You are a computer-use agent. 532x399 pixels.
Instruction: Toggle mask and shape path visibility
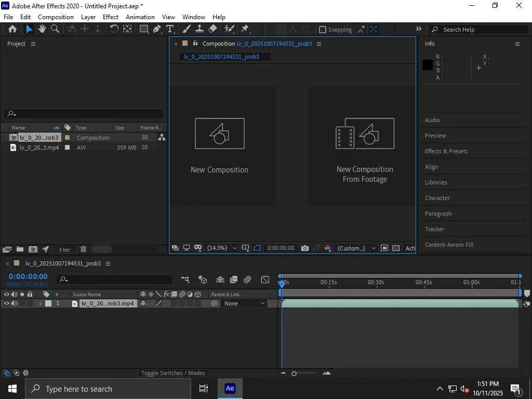coord(257,248)
